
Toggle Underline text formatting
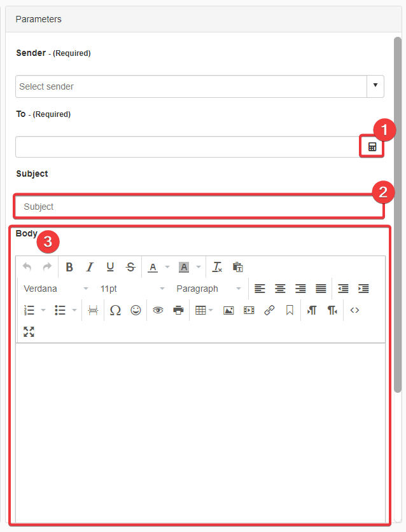(x=110, y=267)
